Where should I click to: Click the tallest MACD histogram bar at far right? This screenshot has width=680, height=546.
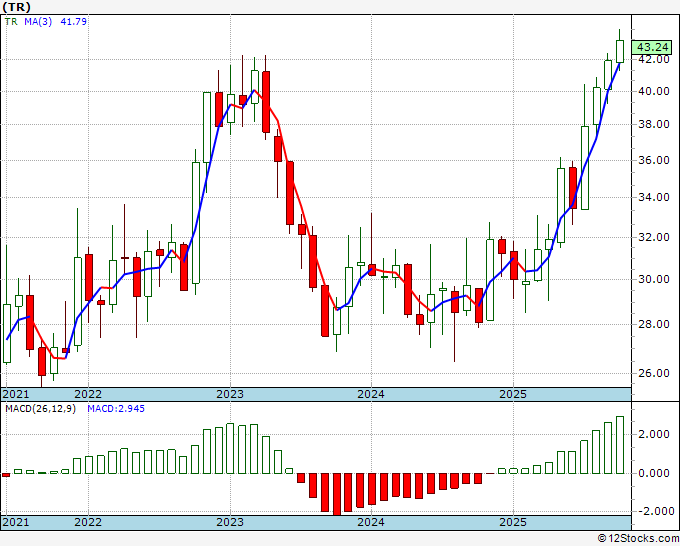click(620, 445)
